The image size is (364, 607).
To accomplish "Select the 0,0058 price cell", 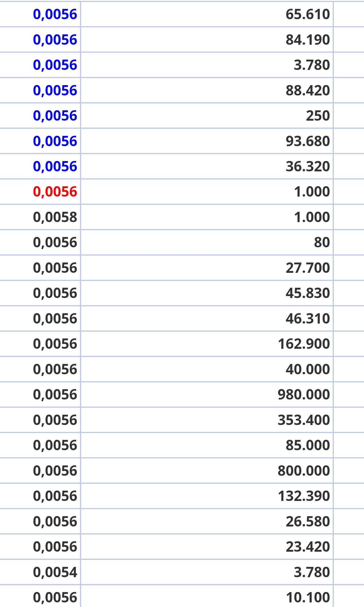I will click(55, 217).
